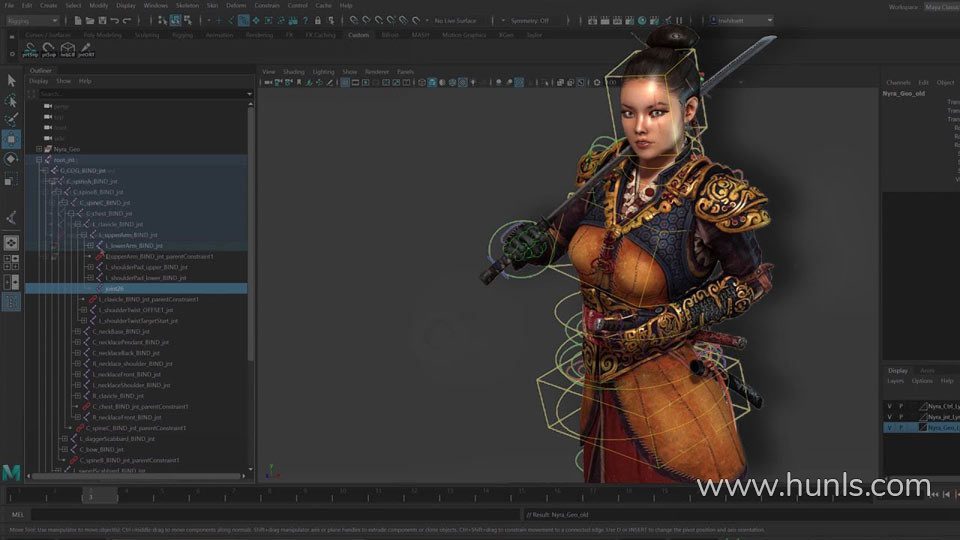Click the Outliner horizontal scrollbar
This screenshot has width=960, height=540.
136,476
